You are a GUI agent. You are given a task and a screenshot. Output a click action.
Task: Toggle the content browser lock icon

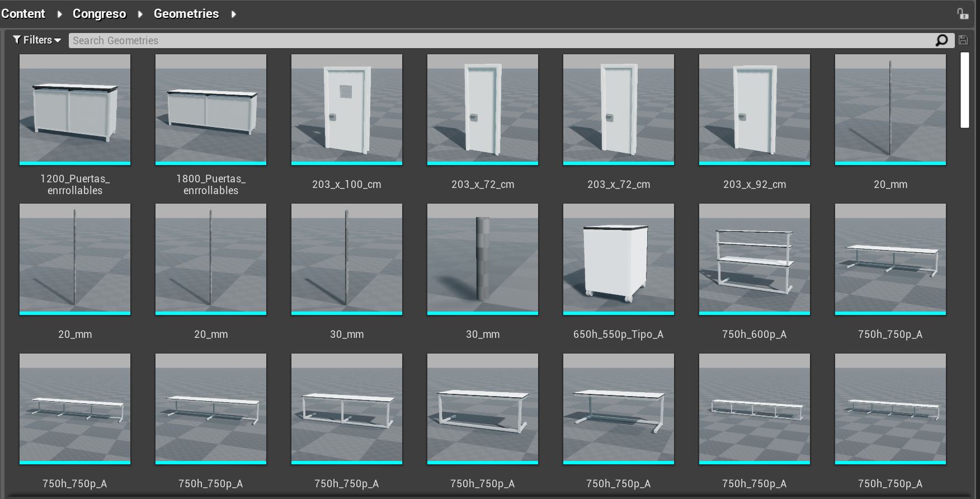(962, 14)
